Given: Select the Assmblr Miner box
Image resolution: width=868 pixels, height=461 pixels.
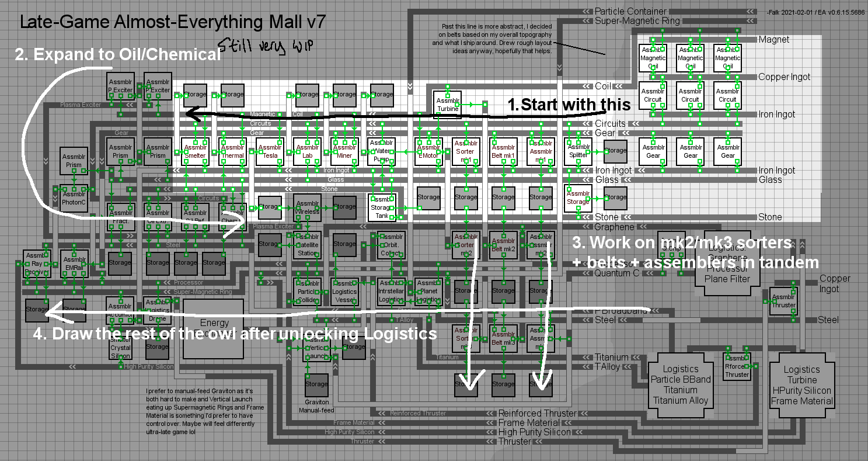Looking at the screenshot, I should [x=344, y=151].
